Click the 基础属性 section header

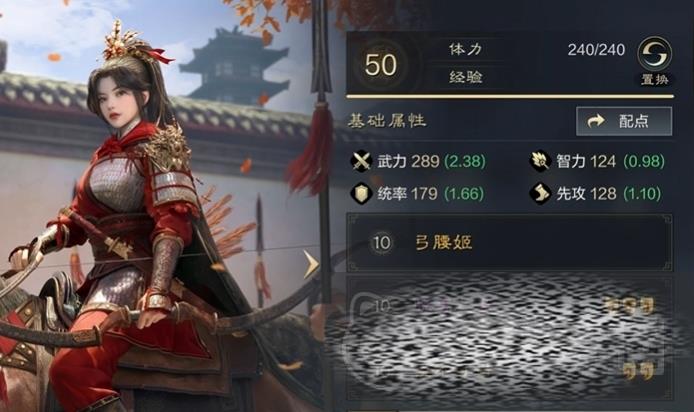(x=387, y=120)
